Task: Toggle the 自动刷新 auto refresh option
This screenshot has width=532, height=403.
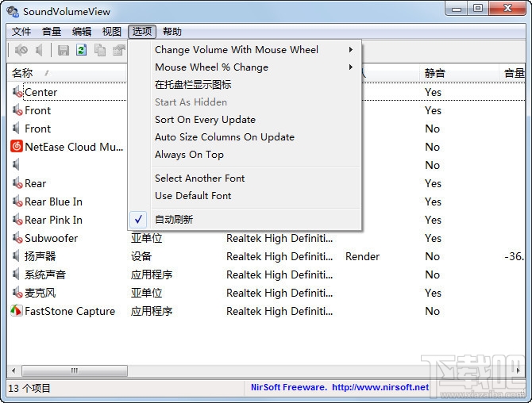Action: [x=245, y=220]
